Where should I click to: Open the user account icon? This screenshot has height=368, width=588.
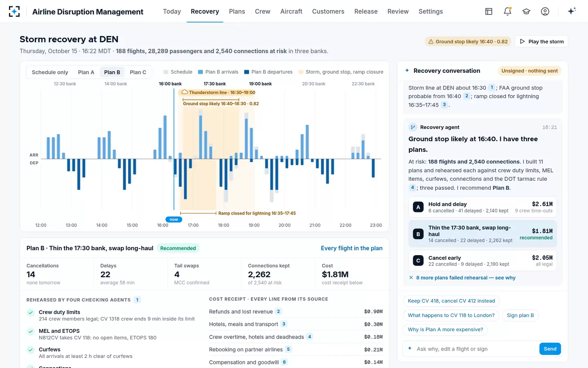pyautogui.click(x=545, y=11)
